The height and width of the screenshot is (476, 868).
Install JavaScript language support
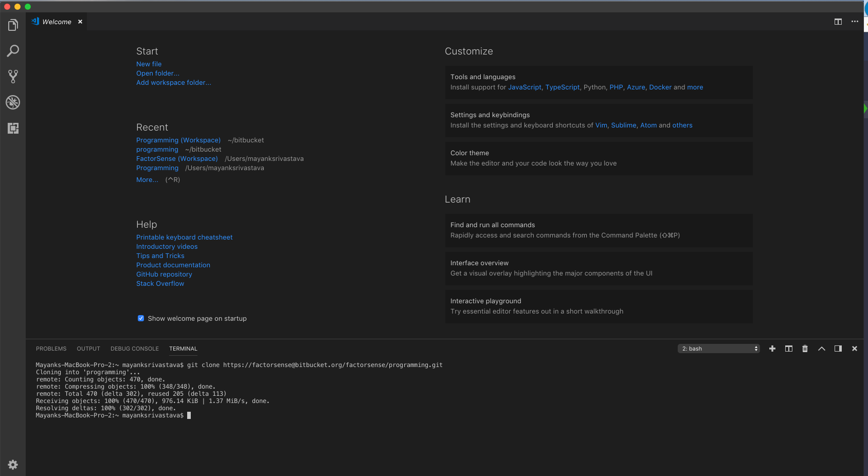tap(525, 87)
